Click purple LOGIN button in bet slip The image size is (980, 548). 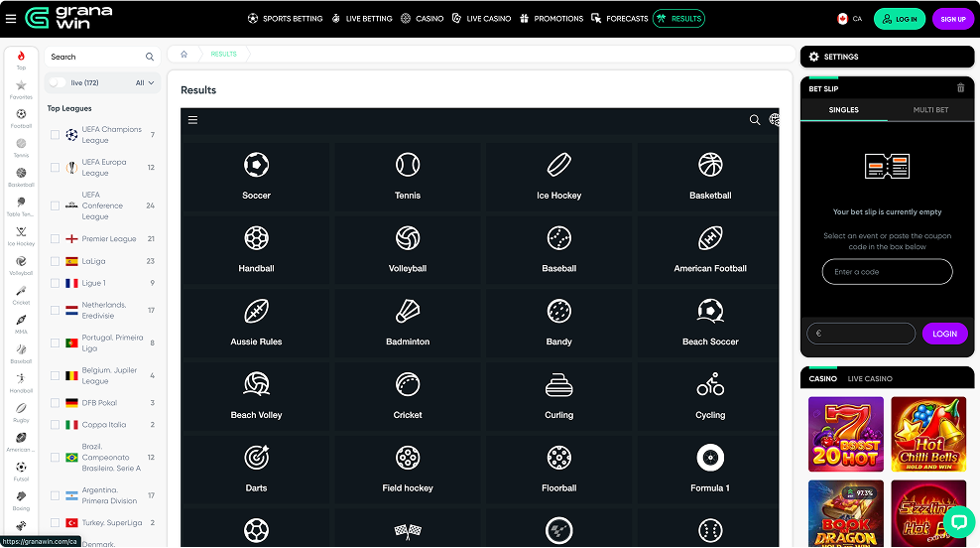pos(944,334)
